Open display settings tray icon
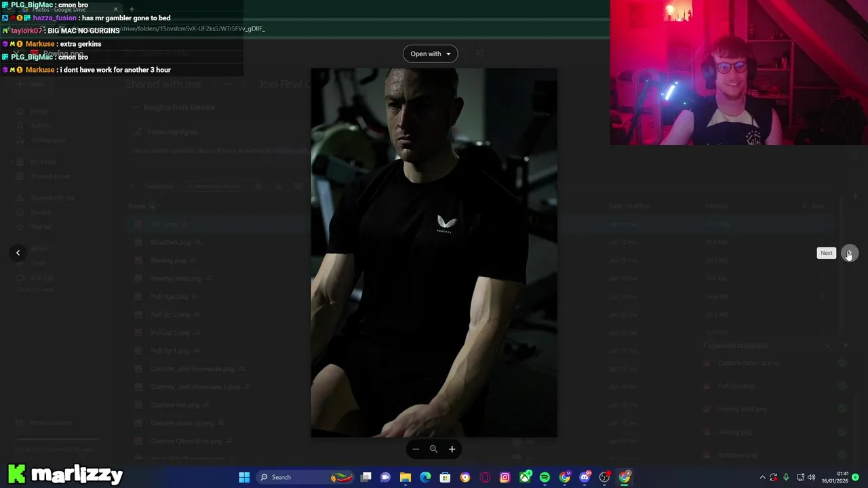 click(800, 477)
